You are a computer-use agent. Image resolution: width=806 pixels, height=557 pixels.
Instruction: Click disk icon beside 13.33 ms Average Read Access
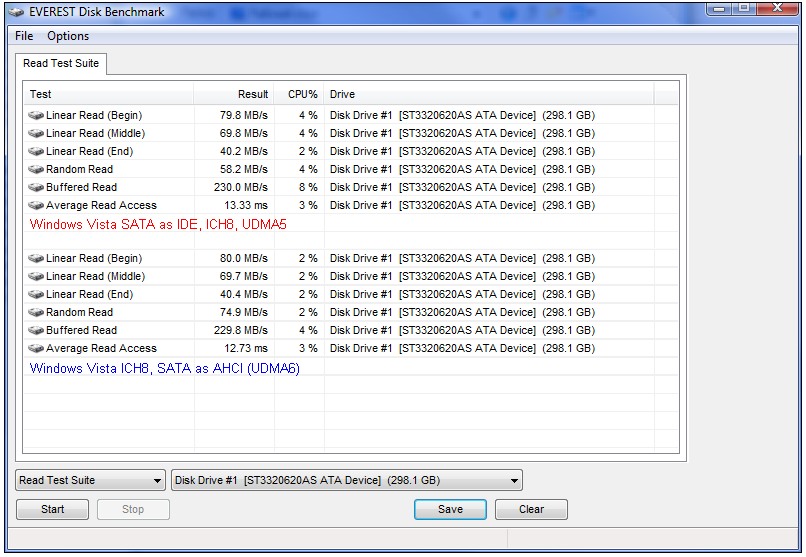(37, 206)
